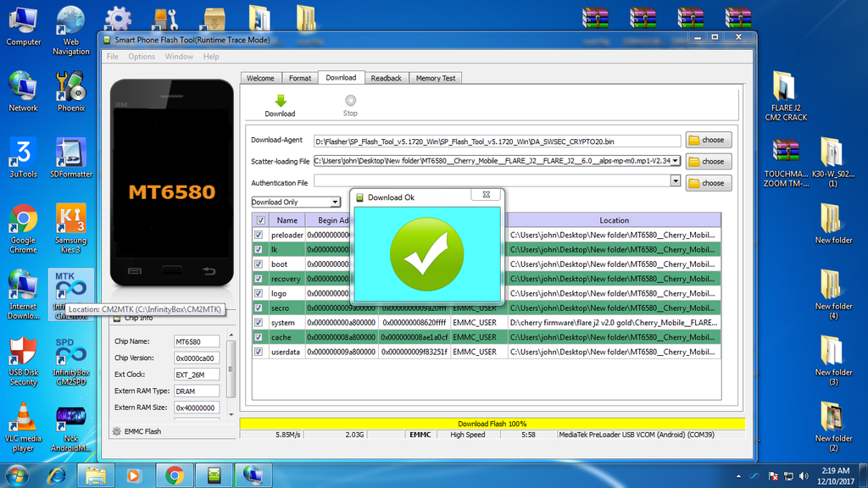Open the InfinityBox CM2SPD shortcut
Viewport: 868px width, 488px height.
pyautogui.click(x=71, y=354)
